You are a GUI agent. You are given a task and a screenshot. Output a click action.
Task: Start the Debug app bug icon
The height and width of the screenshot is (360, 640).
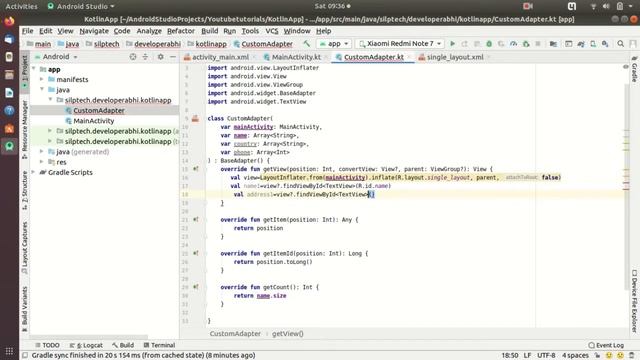(489, 44)
